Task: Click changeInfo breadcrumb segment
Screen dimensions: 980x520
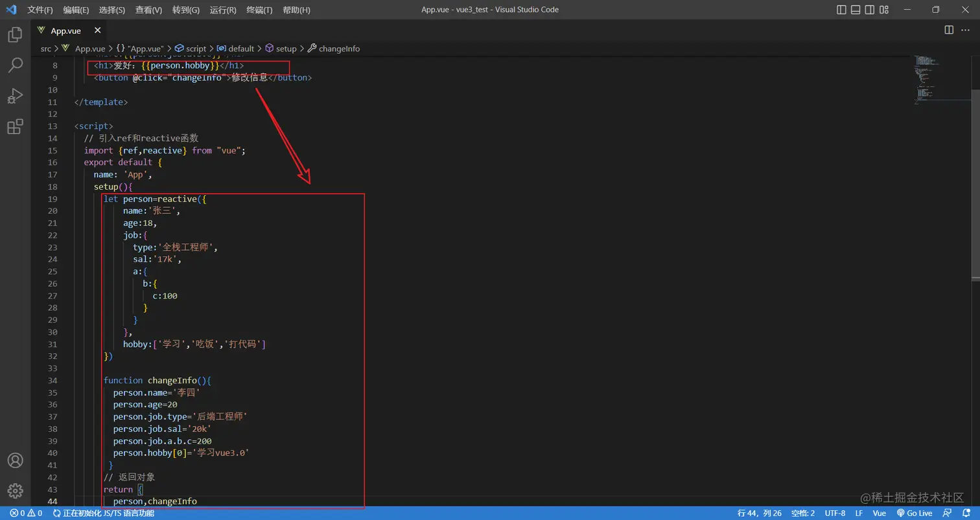Action: pos(334,49)
